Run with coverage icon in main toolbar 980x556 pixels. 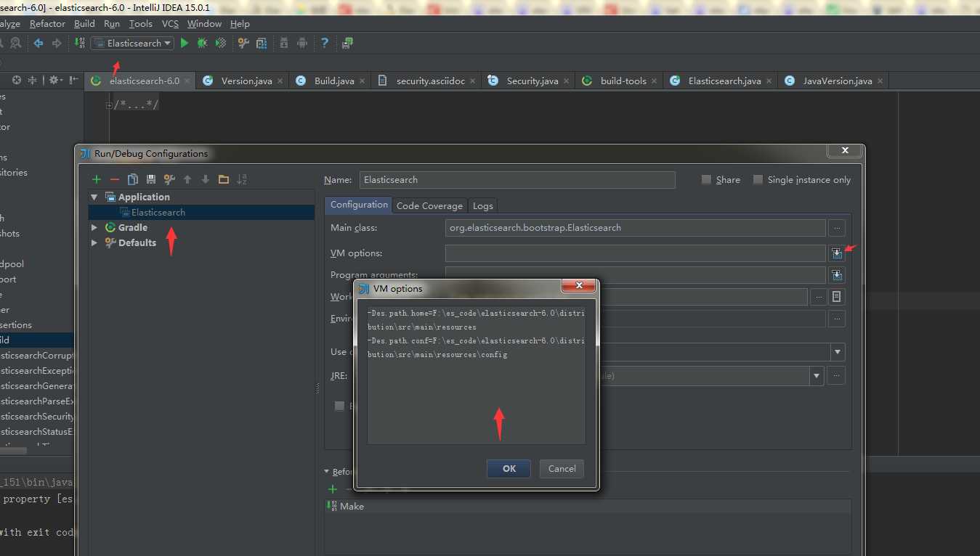coord(221,44)
